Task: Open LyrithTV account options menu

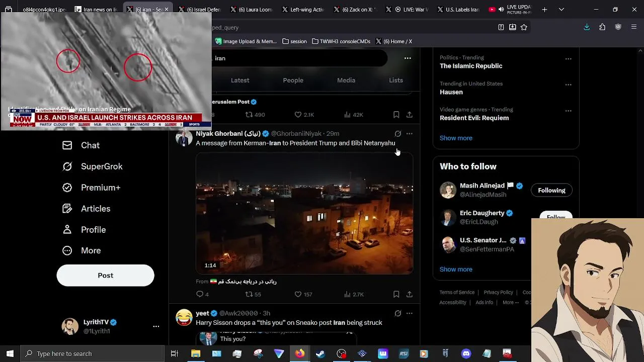Action: click(x=156, y=326)
